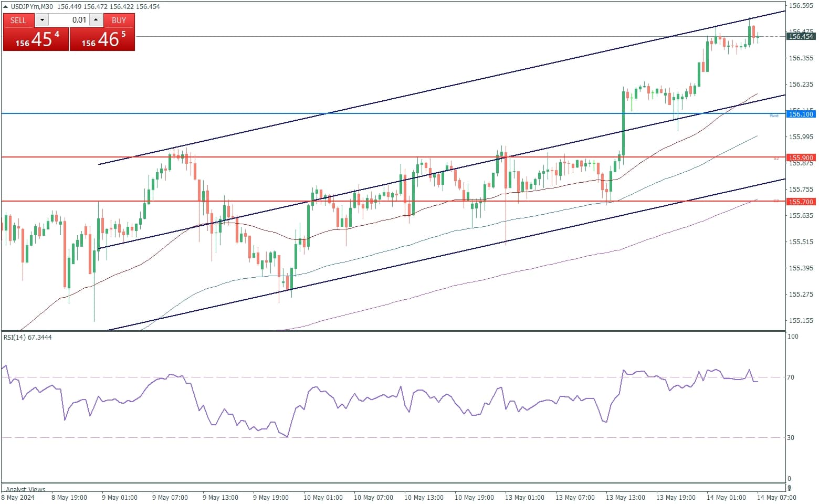Screen dimensions: 819x504
Task: Click the 156.595 price axis label
Action: click(801, 6)
